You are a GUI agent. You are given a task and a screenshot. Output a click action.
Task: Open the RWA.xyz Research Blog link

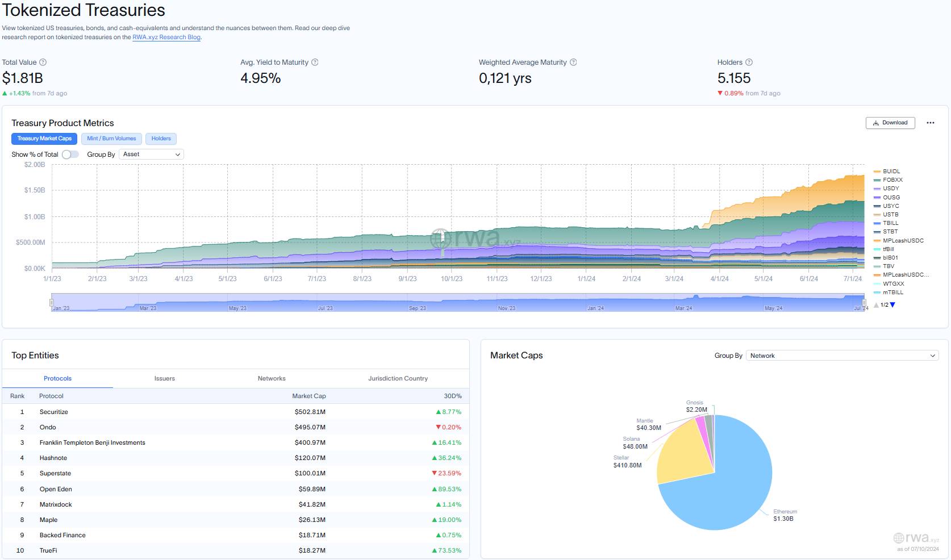[166, 37]
